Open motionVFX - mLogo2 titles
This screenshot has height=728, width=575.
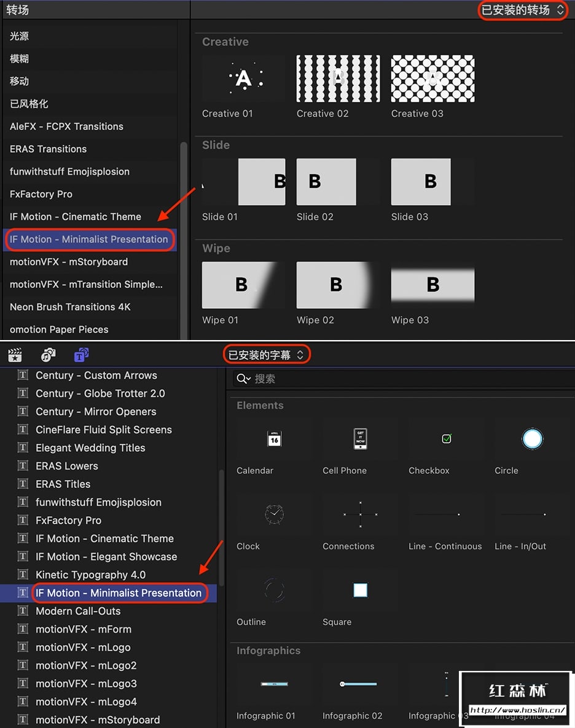pyautogui.click(x=109, y=665)
